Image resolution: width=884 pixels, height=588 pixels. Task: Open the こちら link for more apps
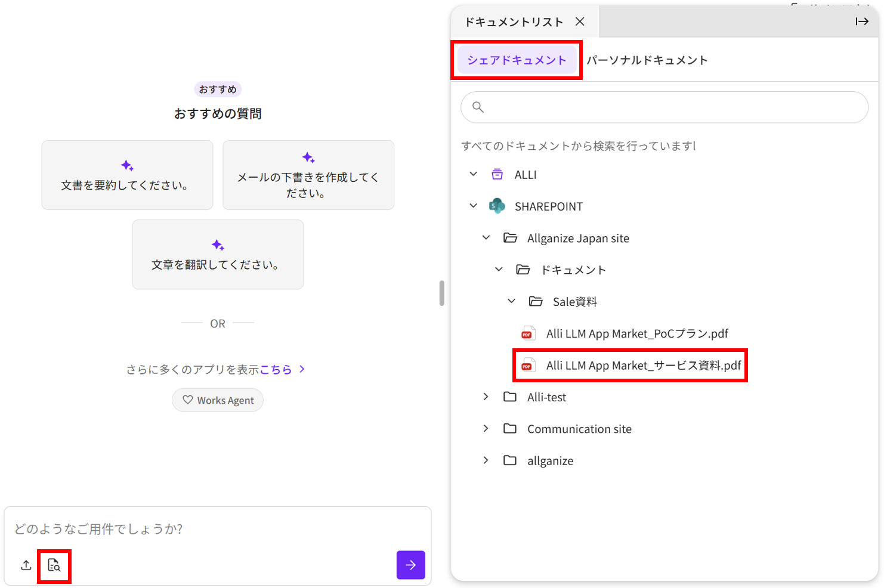pos(276,370)
